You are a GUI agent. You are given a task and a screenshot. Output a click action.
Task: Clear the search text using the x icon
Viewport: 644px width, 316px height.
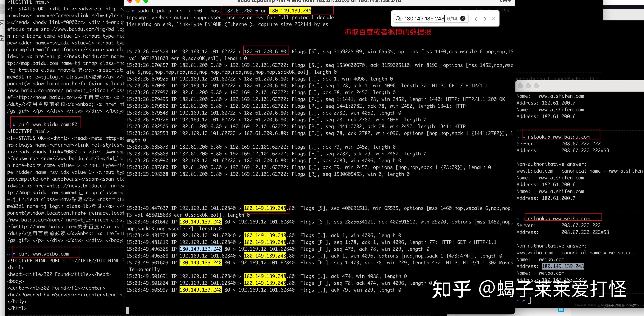(463, 18)
